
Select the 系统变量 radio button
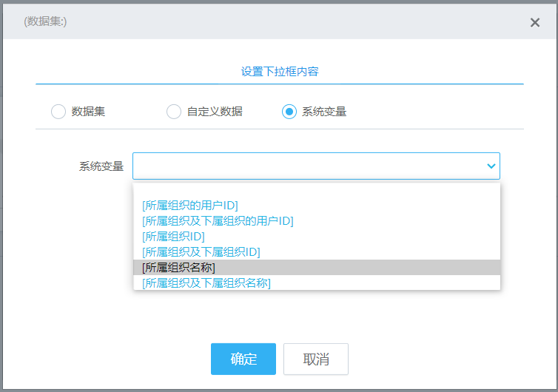pyautogui.click(x=289, y=112)
